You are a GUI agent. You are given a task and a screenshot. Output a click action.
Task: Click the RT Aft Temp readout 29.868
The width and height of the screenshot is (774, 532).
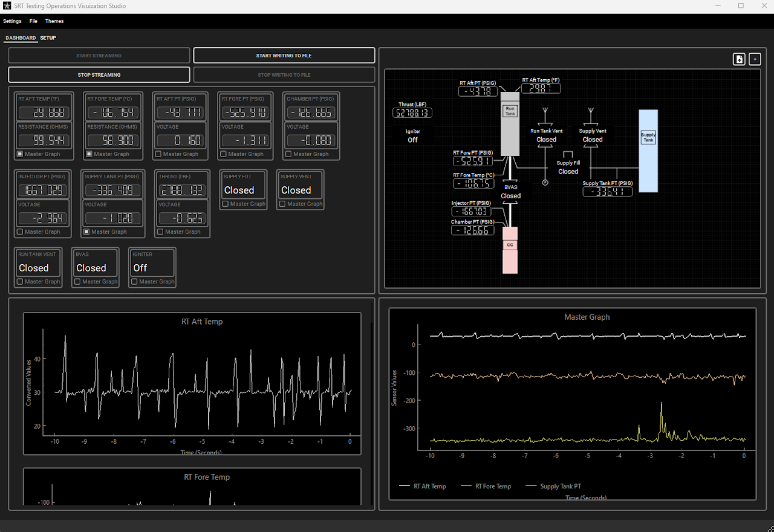click(44, 112)
